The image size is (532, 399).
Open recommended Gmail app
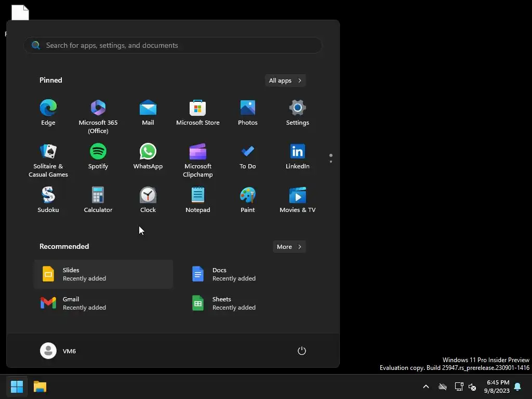coord(103,303)
